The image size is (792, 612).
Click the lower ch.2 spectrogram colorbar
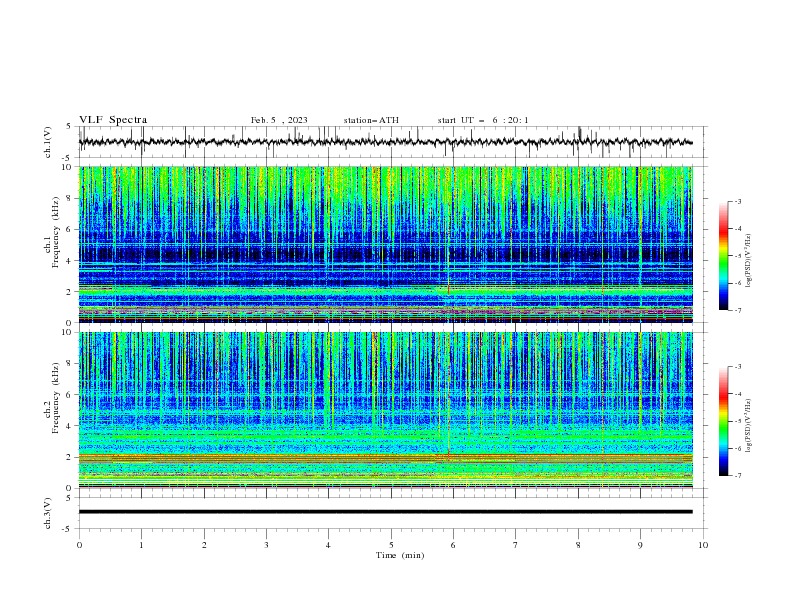pos(723,421)
